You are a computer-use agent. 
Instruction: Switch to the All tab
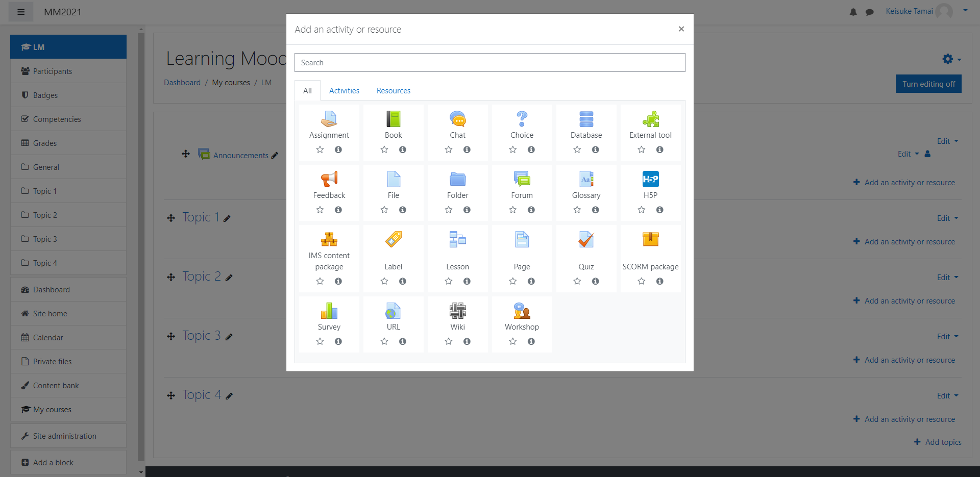[x=307, y=90]
